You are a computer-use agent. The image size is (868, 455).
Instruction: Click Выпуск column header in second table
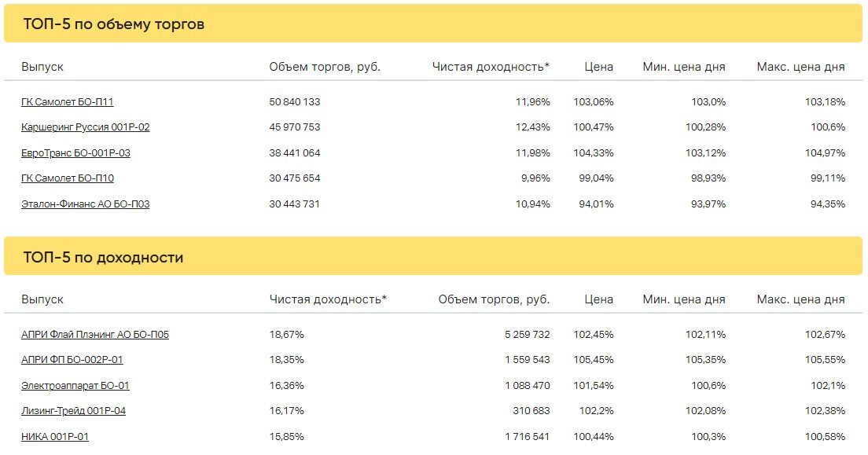click(x=42, y=299)
